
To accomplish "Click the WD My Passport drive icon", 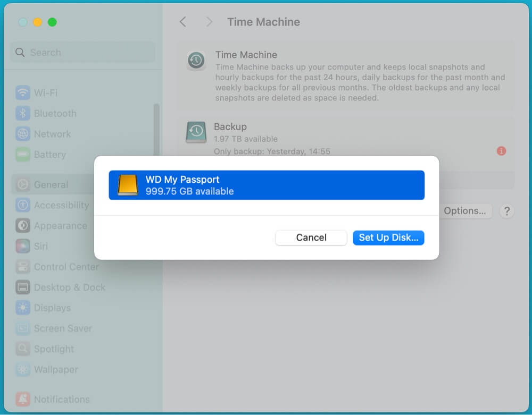I will point(128,185).
